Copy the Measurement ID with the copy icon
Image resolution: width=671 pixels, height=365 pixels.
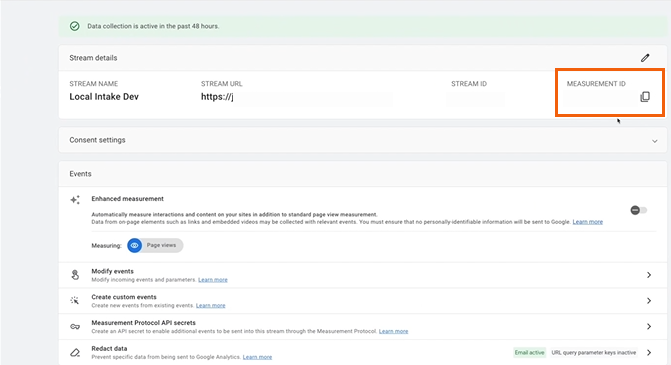coord(645,97)
